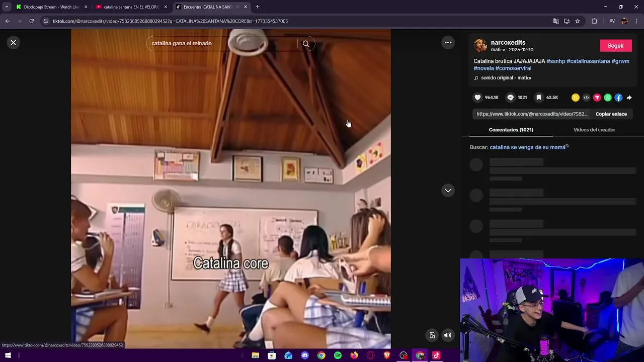Screen dimensions: 644x362
Task: Close the Dtodopapi Stream browser tab
Action: [x=86, y=7]
